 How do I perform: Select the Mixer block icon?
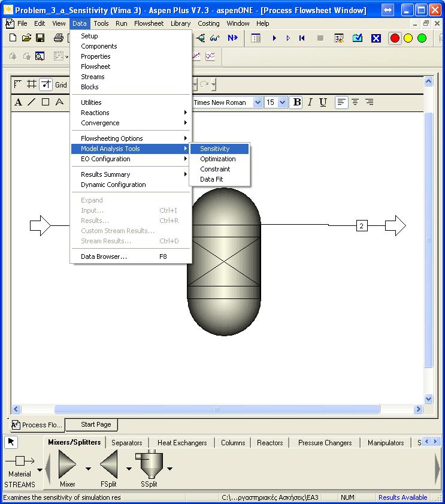pos(68,464)
